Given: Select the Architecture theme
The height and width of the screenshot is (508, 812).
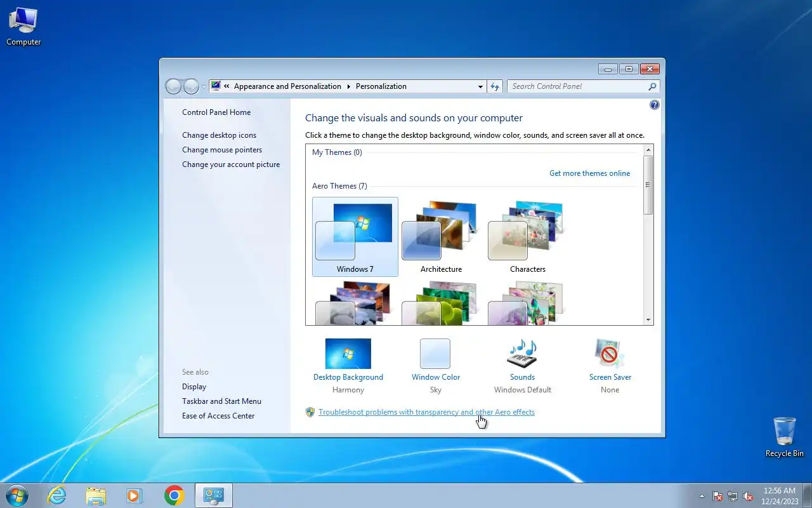Looking at the screenshot, I should [441, 237].
